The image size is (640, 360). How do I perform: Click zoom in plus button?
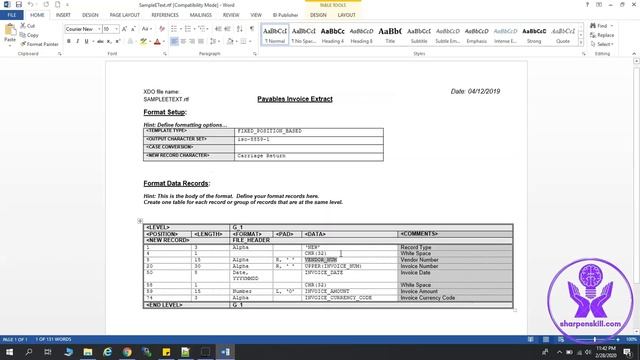coord(618,340)
